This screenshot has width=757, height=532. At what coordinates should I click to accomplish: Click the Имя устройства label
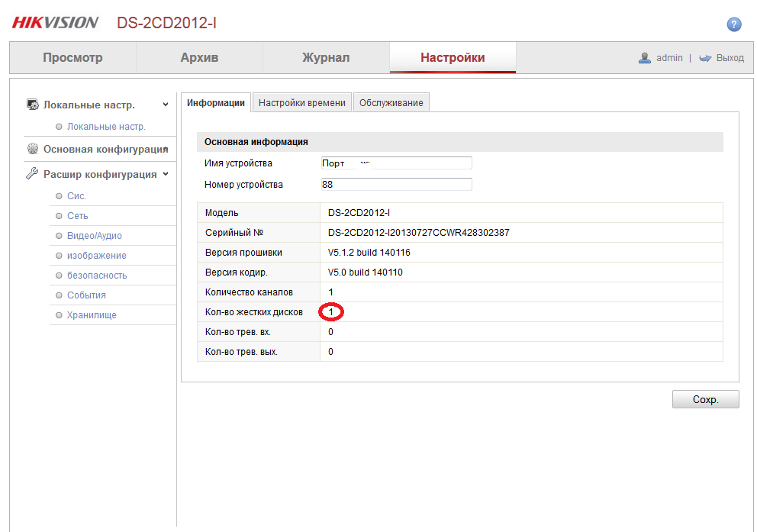[238, 163]
